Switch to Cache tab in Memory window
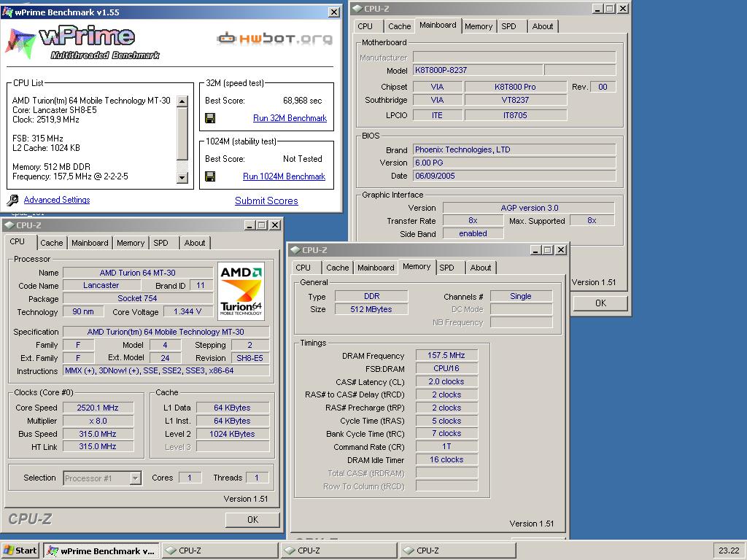Screen dimensions: 747x560 click(337, 268)
